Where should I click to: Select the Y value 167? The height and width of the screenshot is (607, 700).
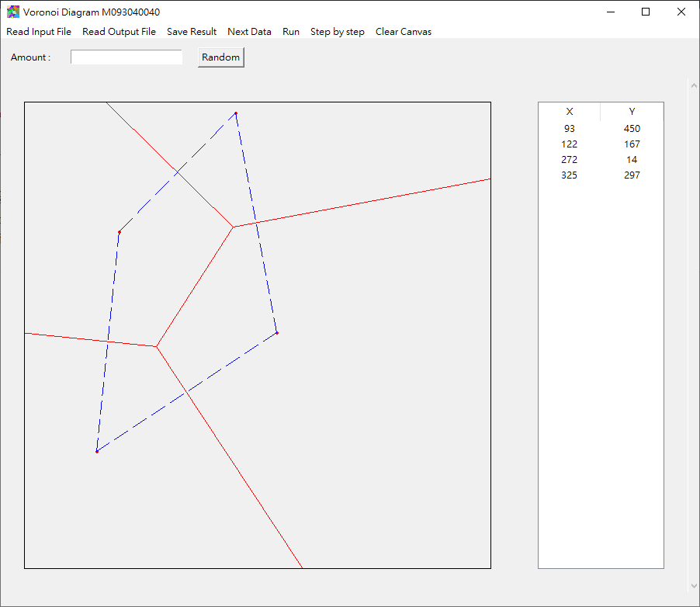click(632, 144)
